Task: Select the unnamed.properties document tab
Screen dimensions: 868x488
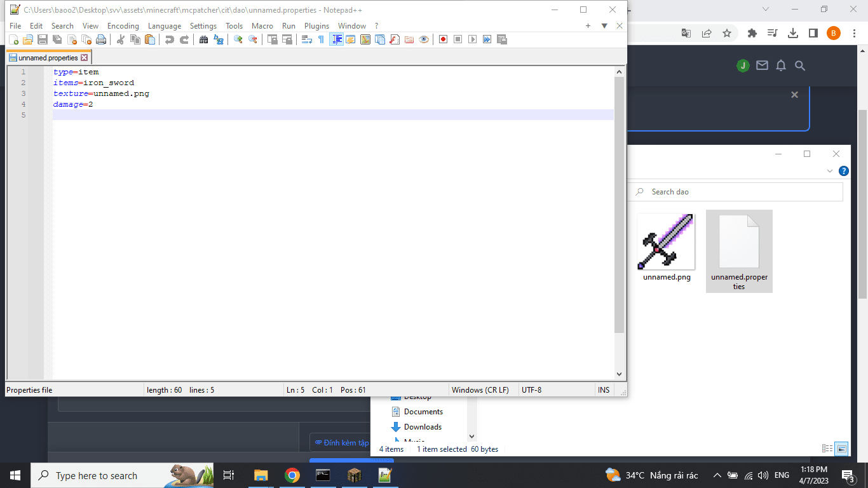Action: [x=48, y=58]
